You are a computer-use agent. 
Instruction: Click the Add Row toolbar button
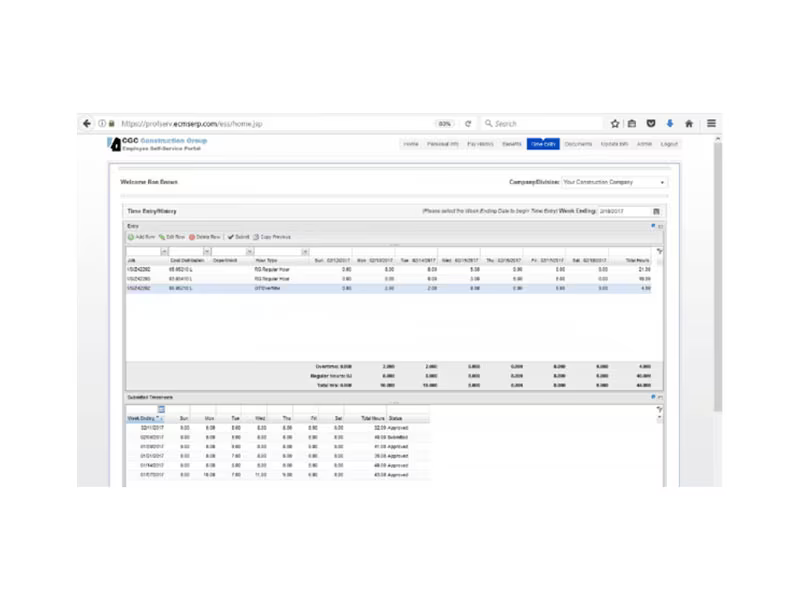coord(141,237)
